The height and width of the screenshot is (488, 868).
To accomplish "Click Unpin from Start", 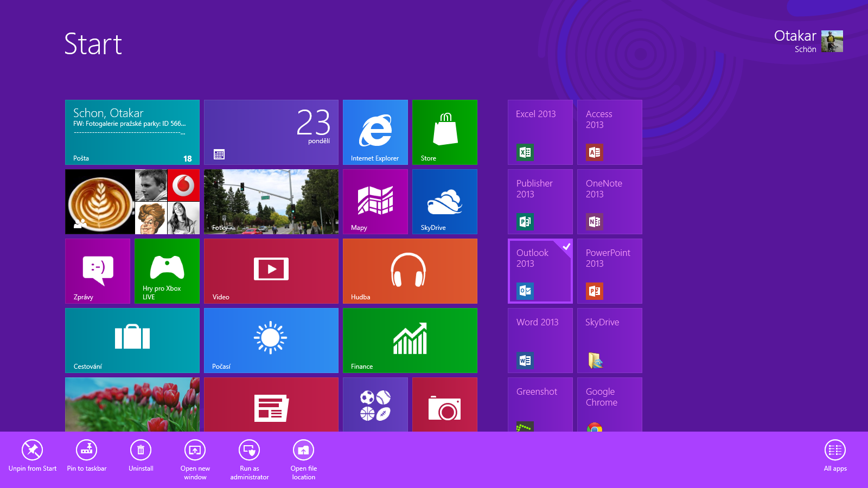I will [33, 456].
